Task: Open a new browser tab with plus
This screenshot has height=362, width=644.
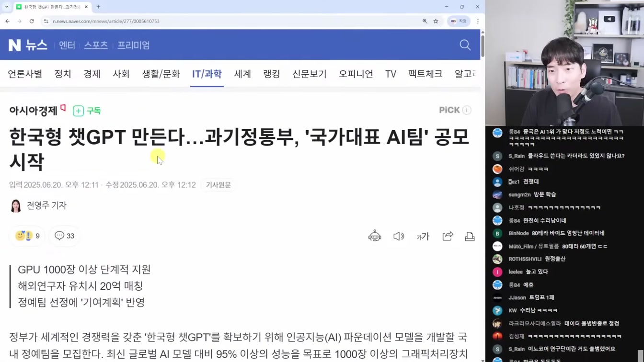Action: coord(98,7)
